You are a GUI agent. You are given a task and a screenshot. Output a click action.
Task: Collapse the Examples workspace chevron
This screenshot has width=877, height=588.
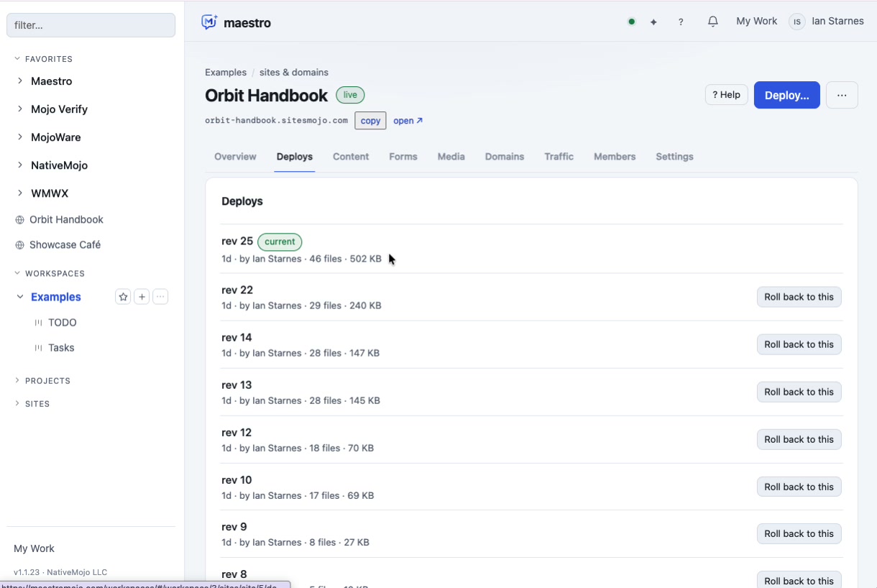20,297
